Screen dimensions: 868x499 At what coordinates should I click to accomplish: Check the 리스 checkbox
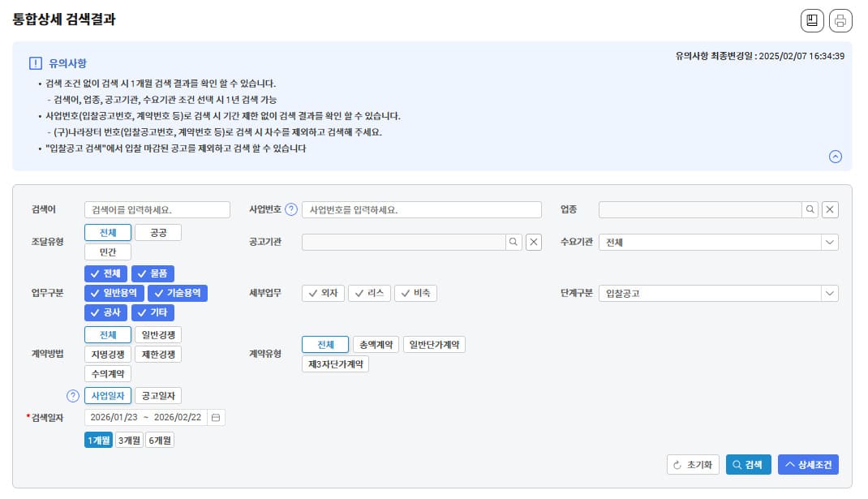(x=369, y=294)
